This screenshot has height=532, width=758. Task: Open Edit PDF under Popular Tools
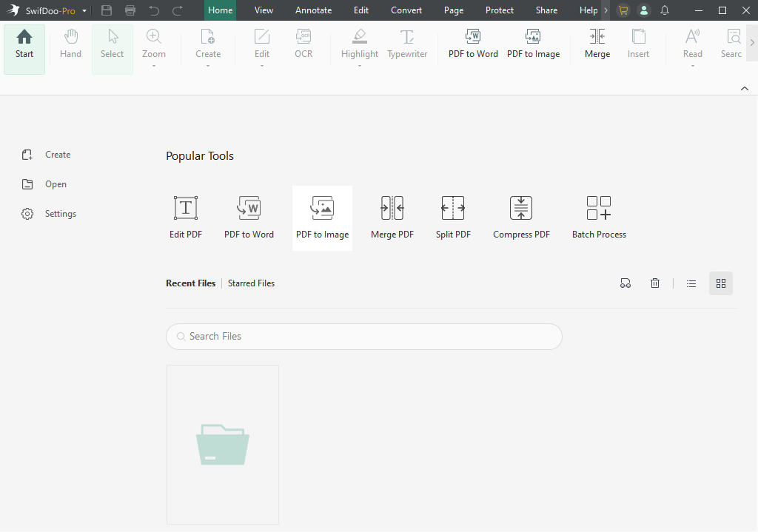click(186, 218)
